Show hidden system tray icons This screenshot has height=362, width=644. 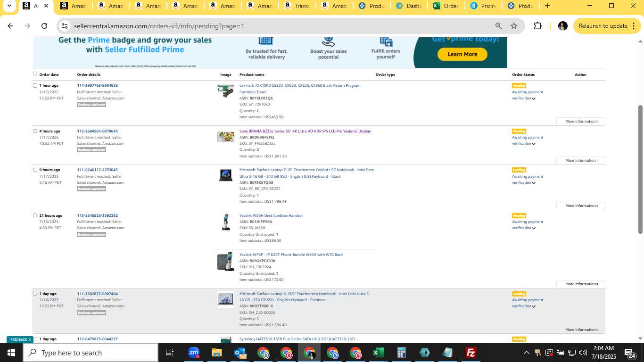527,353
